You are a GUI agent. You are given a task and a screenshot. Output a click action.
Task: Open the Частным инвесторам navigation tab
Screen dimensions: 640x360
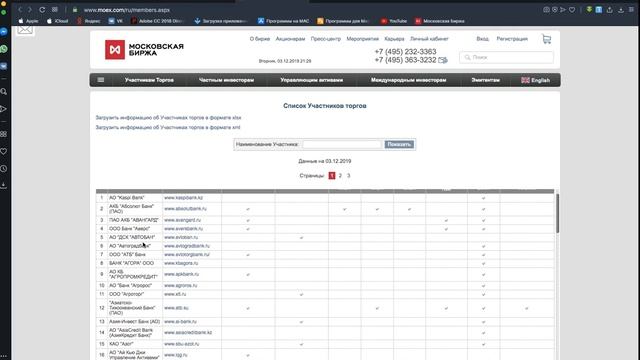(226, 80)
